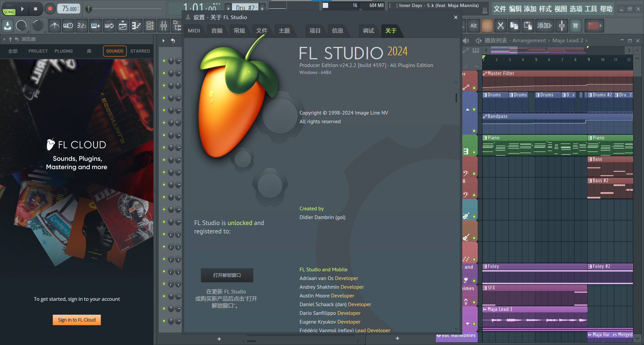Click the red record button
The image size is (644, 345).
[50, 9]
